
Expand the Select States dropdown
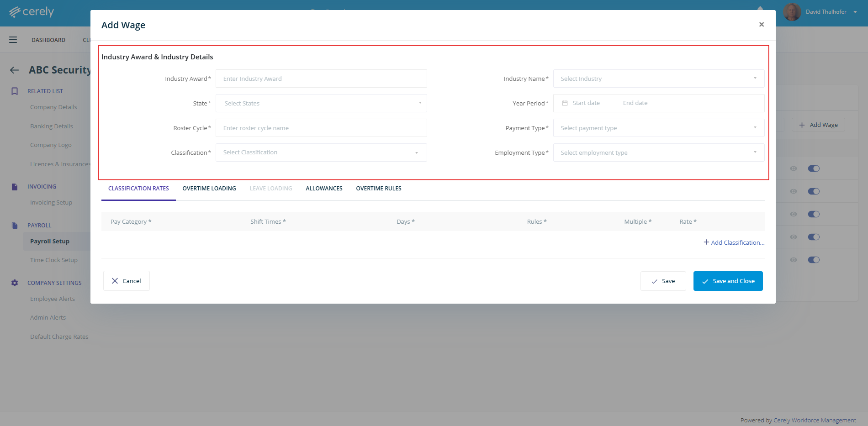[321, 103]
